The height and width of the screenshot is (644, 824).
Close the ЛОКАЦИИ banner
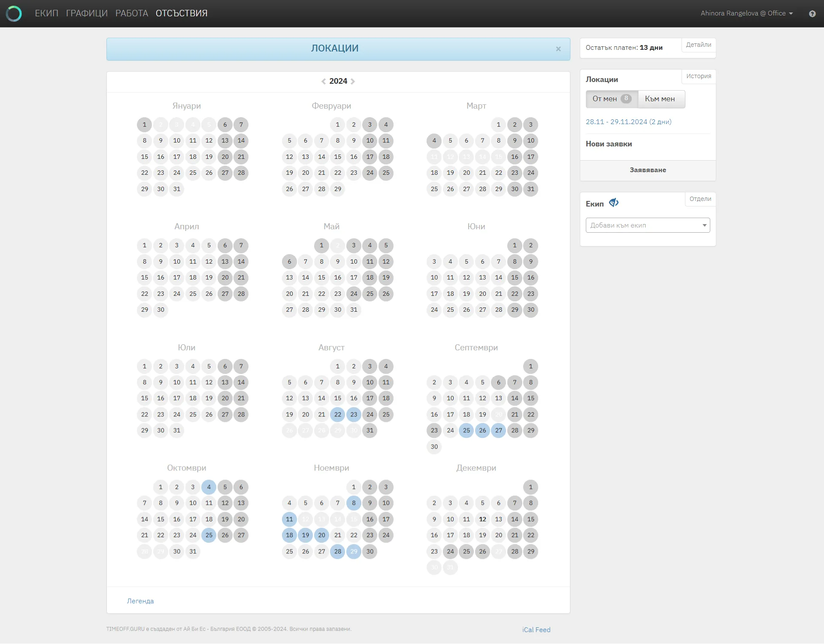[x=558, y=49]
